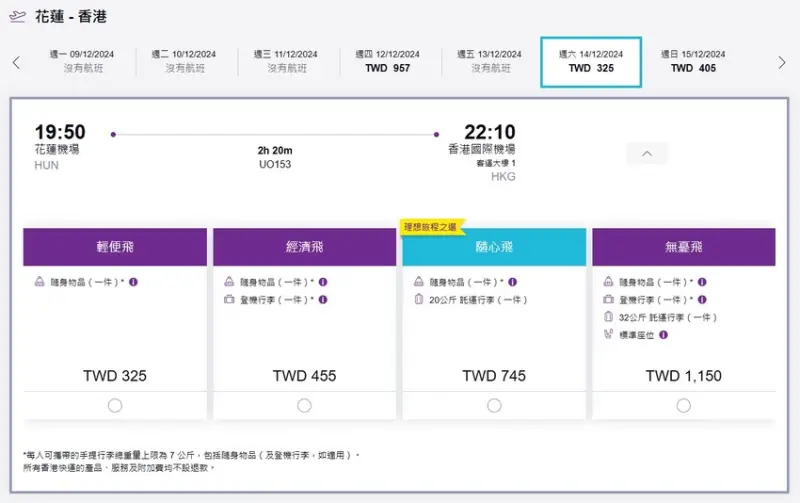Click the airplane icon next to 花蓮 - 香港
Image resolution: width=800 pixels, height=503 pixels.
coord(17,17)
